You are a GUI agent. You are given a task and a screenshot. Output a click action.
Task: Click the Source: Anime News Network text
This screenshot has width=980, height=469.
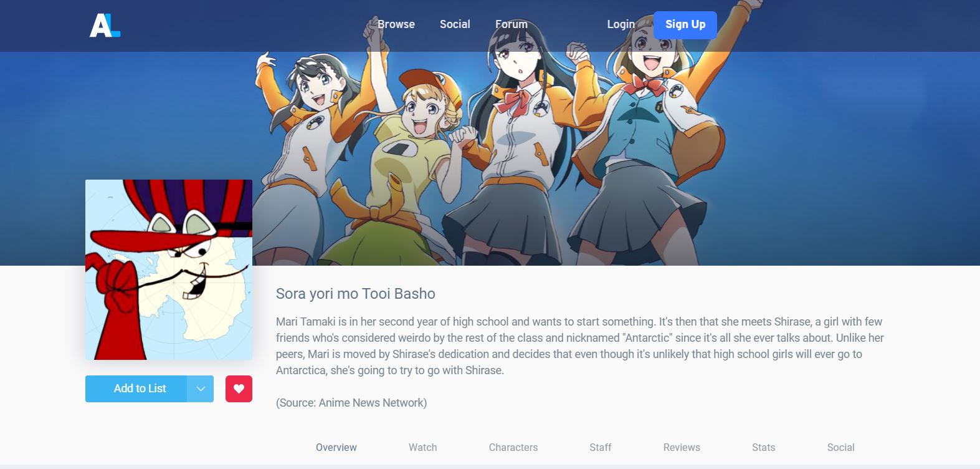[x=351, y=403]
